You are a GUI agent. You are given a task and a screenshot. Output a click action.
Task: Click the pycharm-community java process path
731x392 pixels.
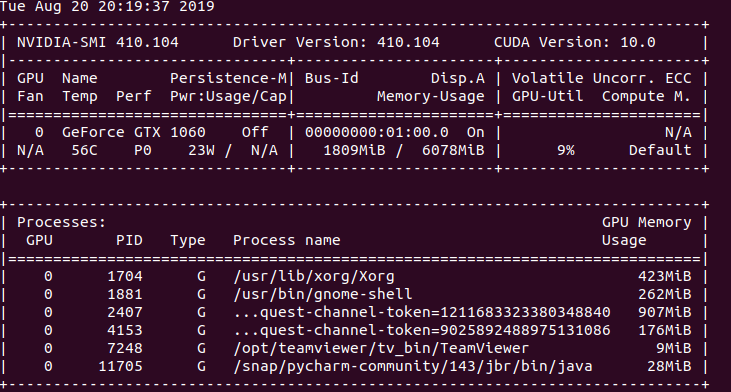[413, 366]
